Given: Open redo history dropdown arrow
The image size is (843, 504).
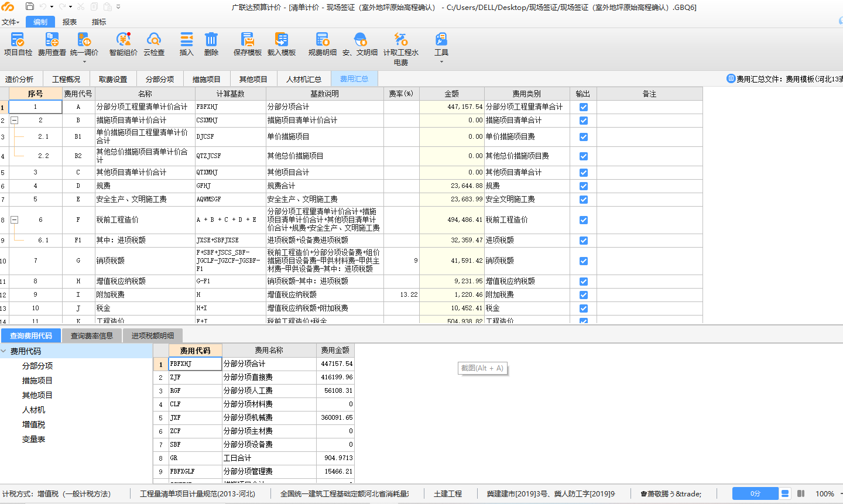Looking at the screenshot, I should [x=71, y=7].
